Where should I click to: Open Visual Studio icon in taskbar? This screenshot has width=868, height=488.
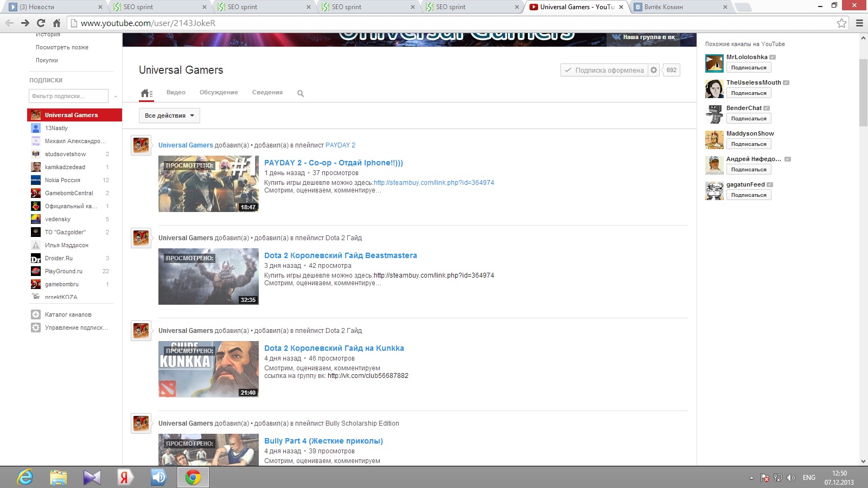tap(92, 477)
